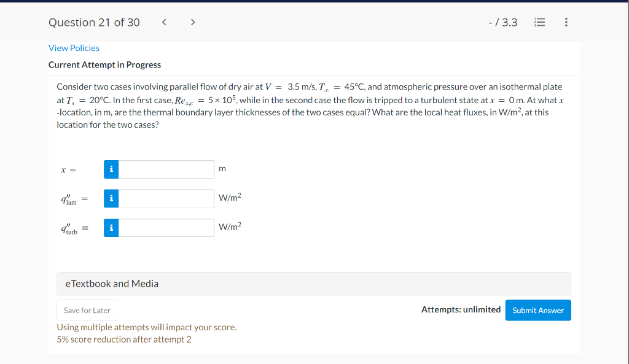The image size is (629, 364).
Task: Select 'Question 21 of 30' heading
Action: pos(94,23)
